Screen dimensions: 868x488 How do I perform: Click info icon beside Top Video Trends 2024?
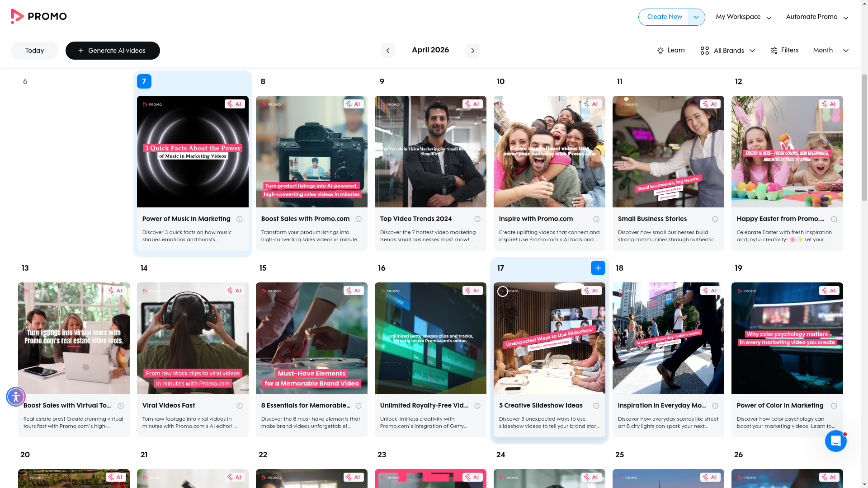477,219
